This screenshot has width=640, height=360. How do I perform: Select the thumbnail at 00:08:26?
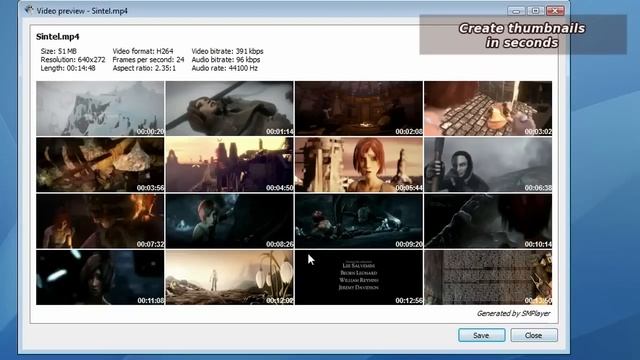tap(229, 221)
